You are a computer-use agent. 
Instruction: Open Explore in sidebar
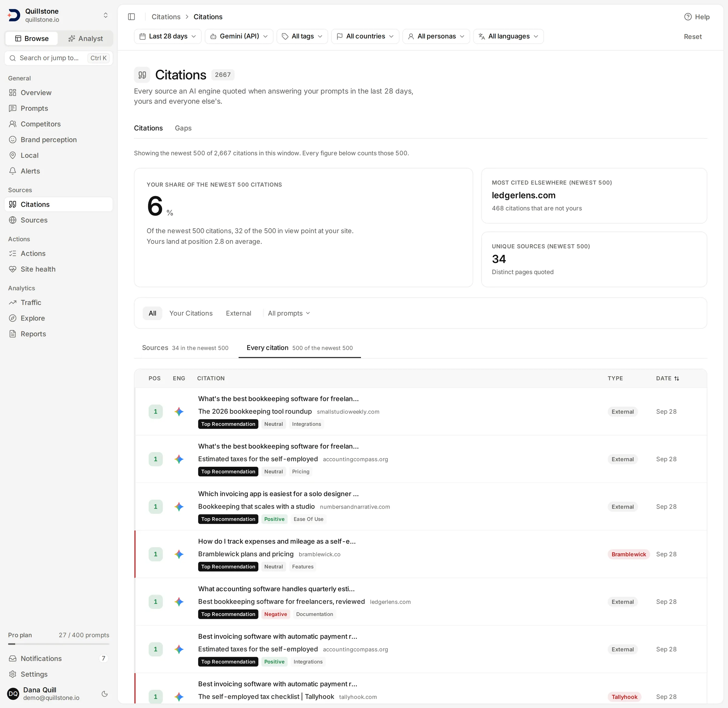(x=58, y=318)
